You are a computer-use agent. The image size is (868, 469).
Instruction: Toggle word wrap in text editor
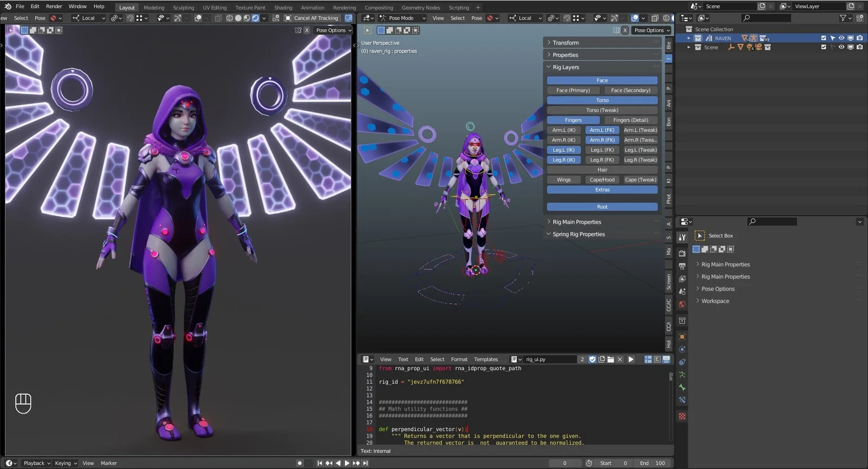[x=657, y=359]
